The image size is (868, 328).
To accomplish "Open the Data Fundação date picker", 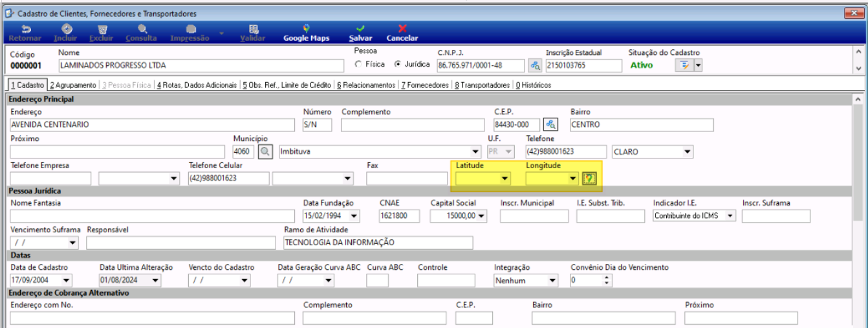I will [x=354, y=216].
